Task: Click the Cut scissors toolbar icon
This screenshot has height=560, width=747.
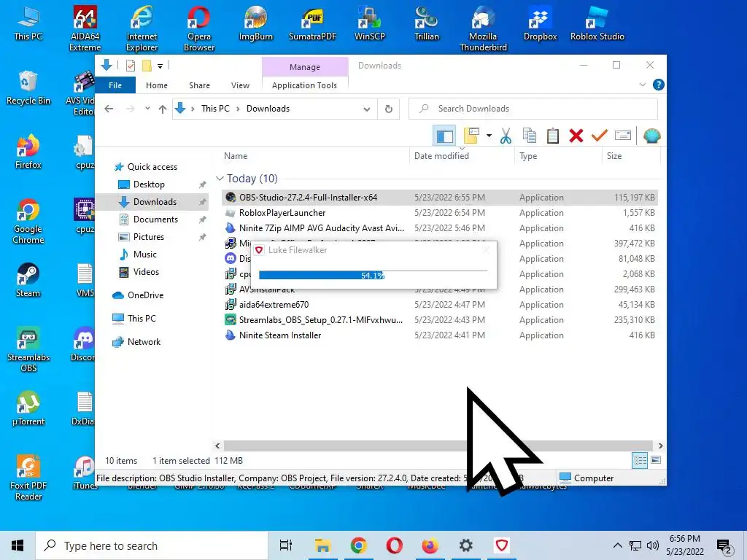Action: click(x=506, y=136)
